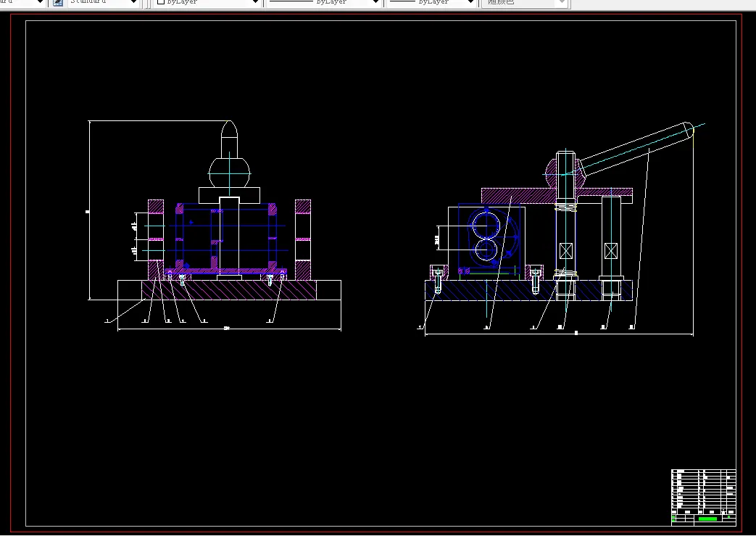Click the ByLayer color swatch square
The height and width of the screenshot is (536, 756).
coord(161,2)
